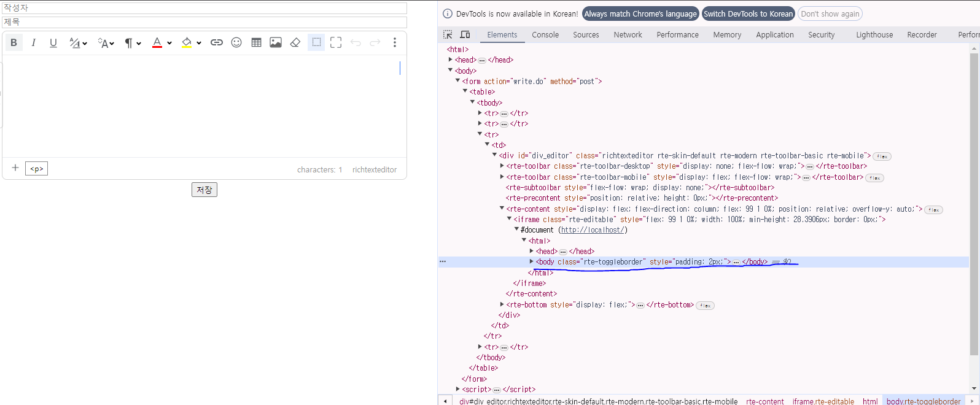The image size is (980, 405).
Task: Collapse the table element node
Action: click(x=465, y=91)
